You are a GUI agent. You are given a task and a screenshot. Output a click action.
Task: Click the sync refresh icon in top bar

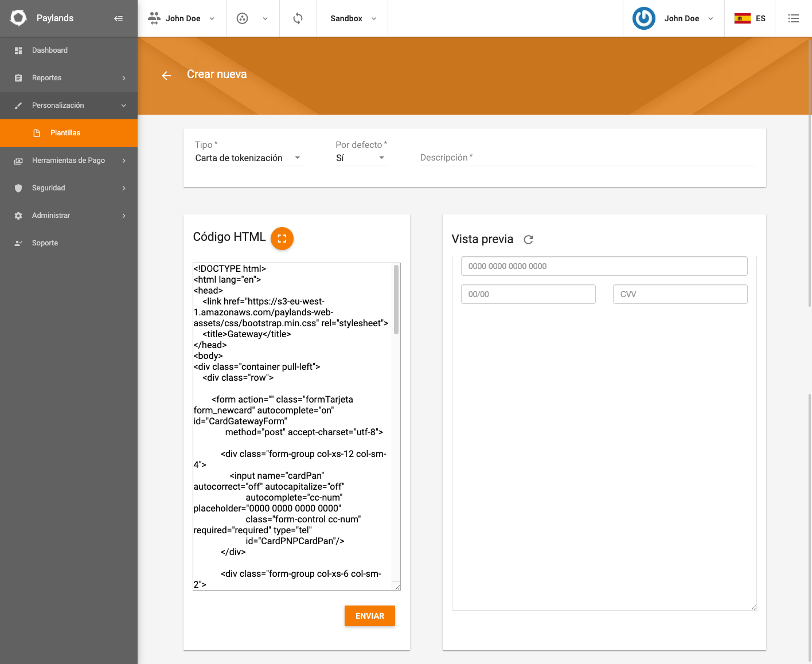[x=298, y=18]
